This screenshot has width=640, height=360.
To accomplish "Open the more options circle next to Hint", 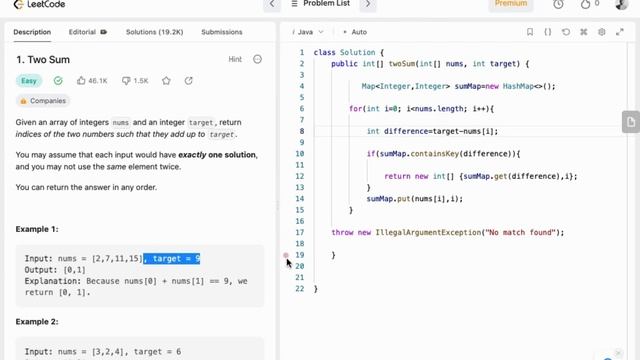I will (257, 59).
